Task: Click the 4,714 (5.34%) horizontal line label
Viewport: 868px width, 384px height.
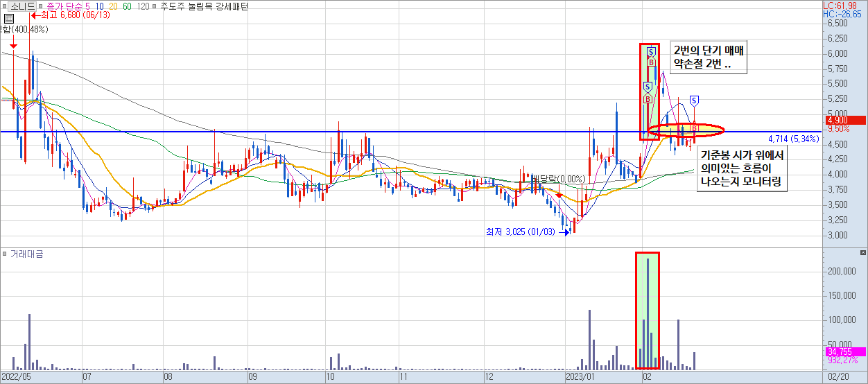Action: coord(794,139)
